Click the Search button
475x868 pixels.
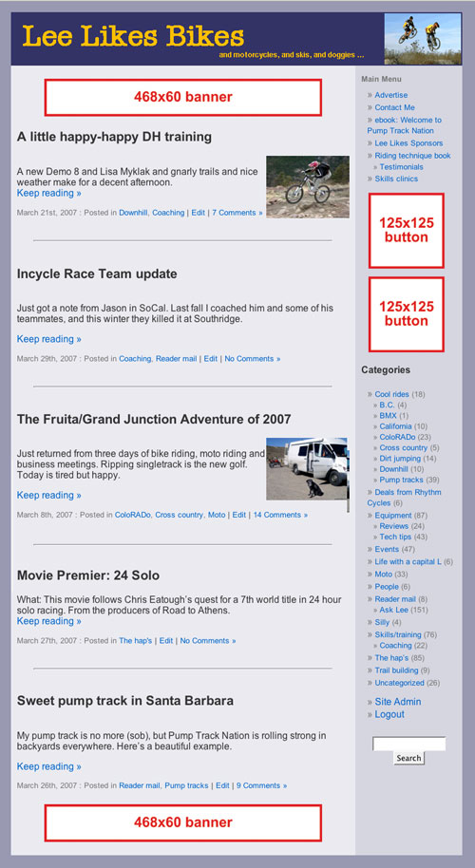[409, 759]
